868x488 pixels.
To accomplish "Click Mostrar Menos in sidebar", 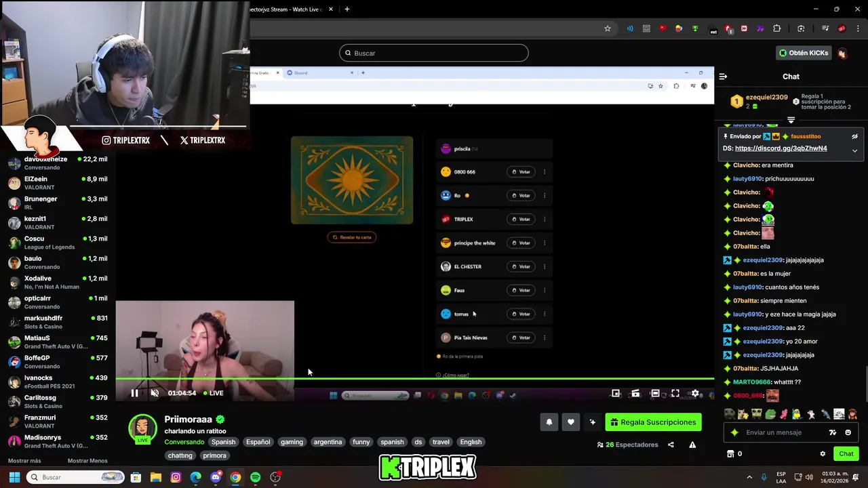I will (87, 461).
